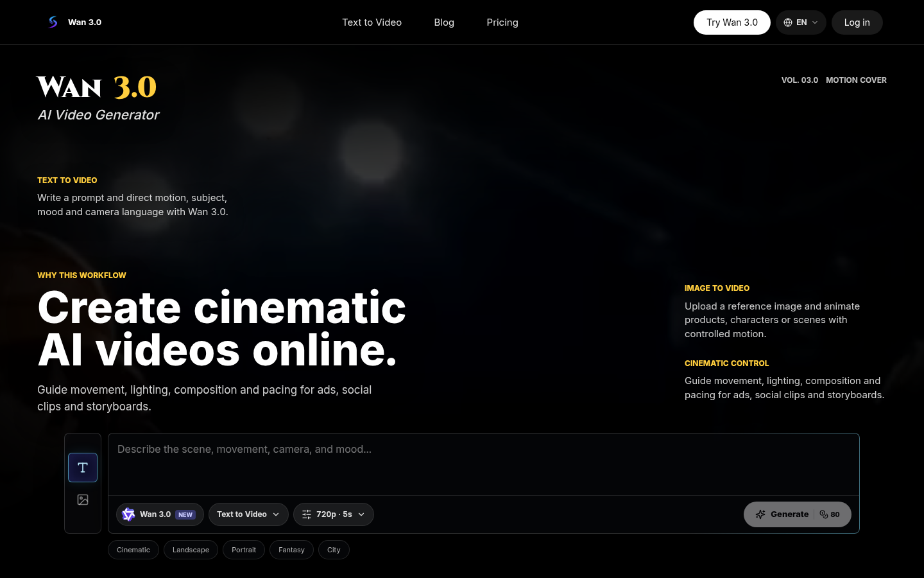Click the 'WHY THIS WORKFLOW' label
Screen dimensions: 924x578
[81, 276]
